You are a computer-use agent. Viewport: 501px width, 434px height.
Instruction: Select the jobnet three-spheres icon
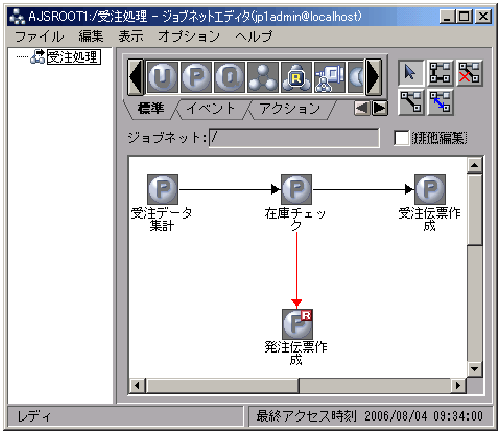pyautogui.click(x=263, y=77)
